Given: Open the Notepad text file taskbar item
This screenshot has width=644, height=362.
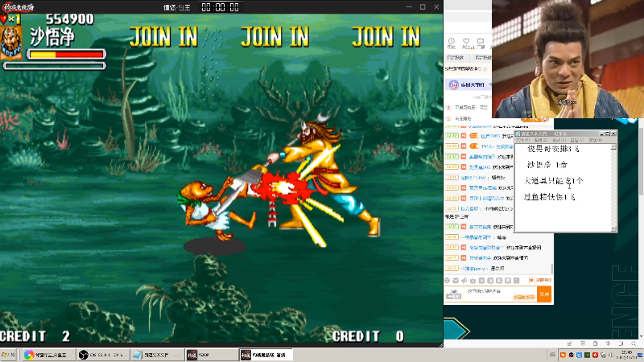Looking at the screenshot, I should (x=157, y=355).
